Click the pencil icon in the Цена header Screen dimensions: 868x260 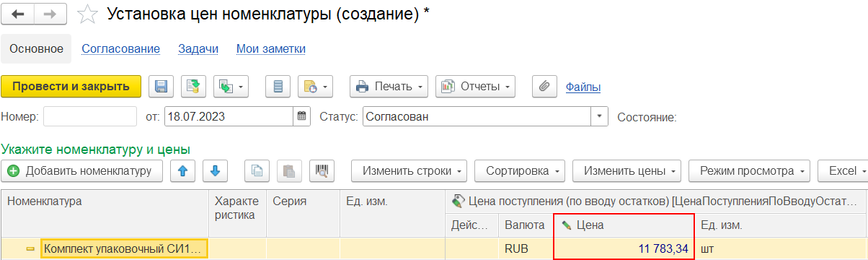click(x=566, y=226)
